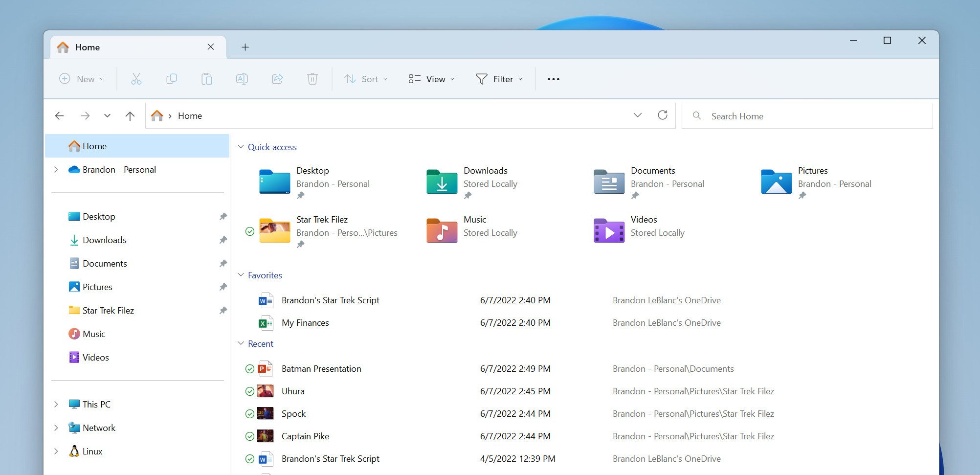Expand Brandon - Personal tree node
Viewport: 980px width, 475px height.
point(56,170)
